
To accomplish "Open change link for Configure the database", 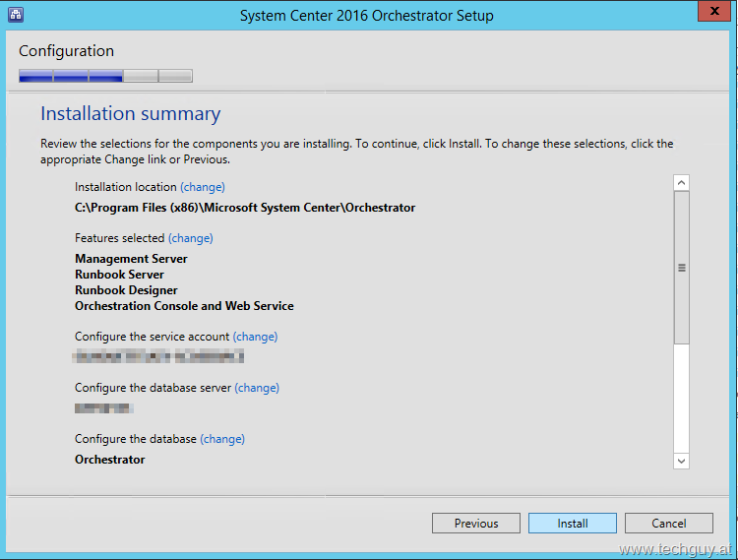I will click(222, 439).
